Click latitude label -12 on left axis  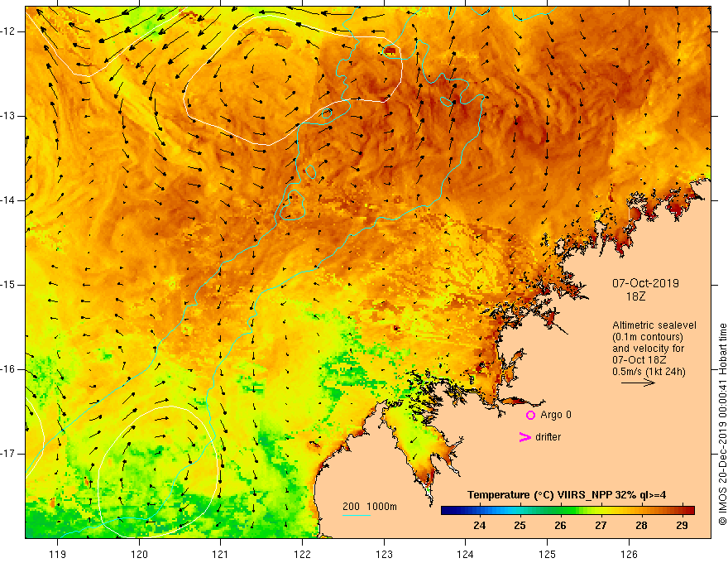[x=9, y=31]
